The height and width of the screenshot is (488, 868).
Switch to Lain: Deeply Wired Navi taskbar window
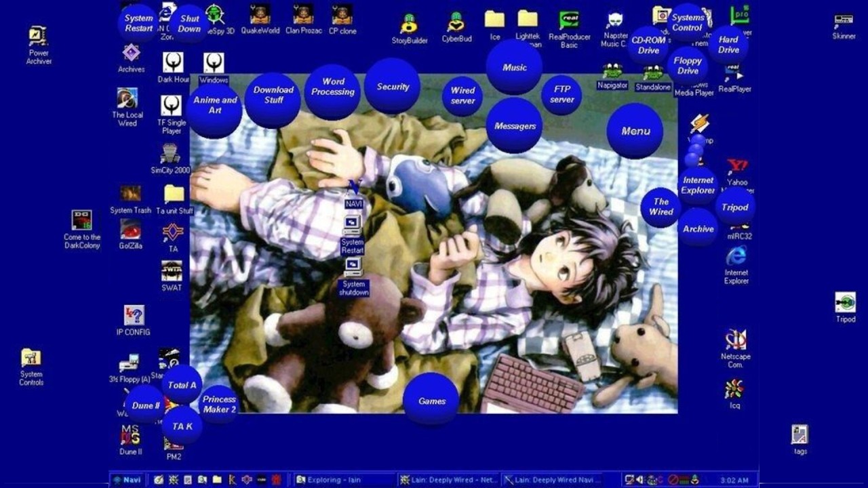point(551,480)
